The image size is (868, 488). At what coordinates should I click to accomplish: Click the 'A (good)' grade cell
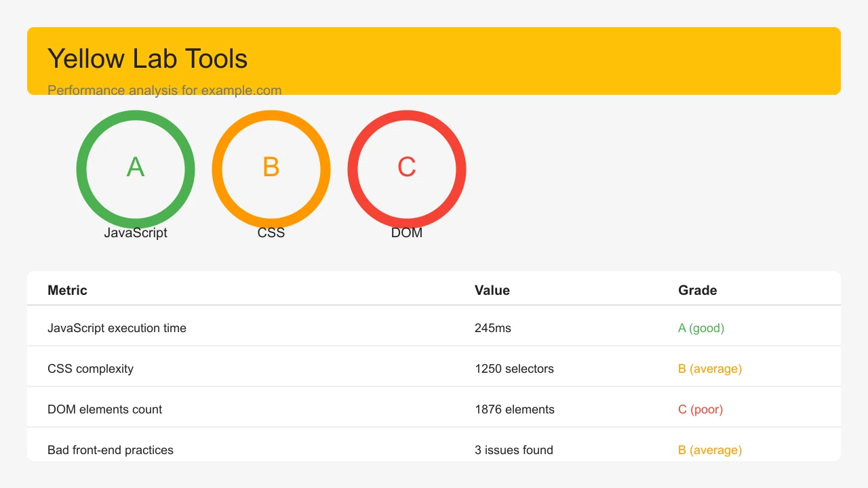coord(701,328)
